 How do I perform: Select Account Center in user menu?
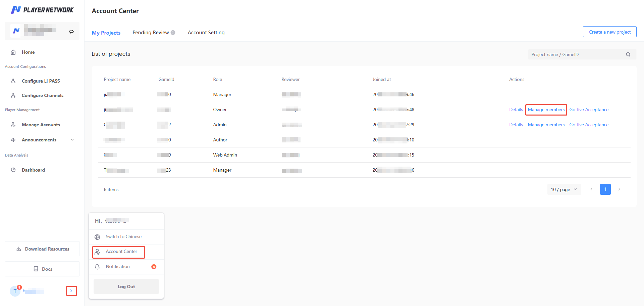[x=121, y=252]
